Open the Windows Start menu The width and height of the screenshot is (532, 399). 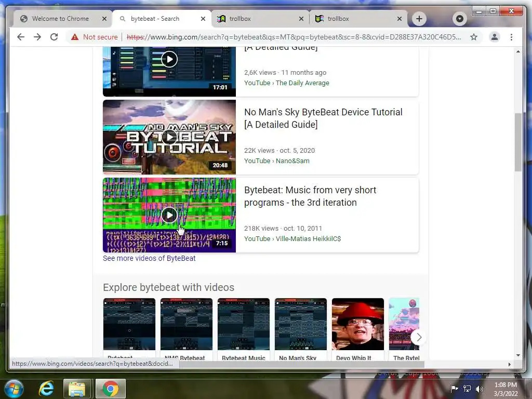point(14,389)
